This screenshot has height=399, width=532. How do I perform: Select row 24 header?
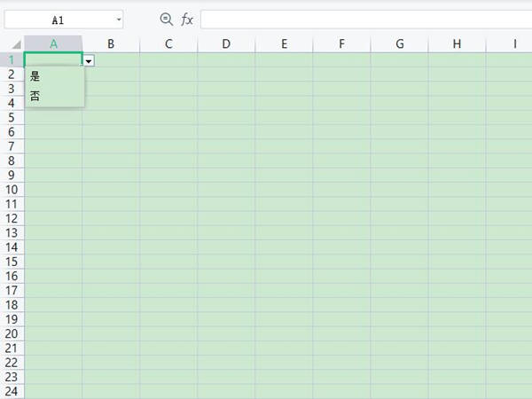(x=12, y=391)
